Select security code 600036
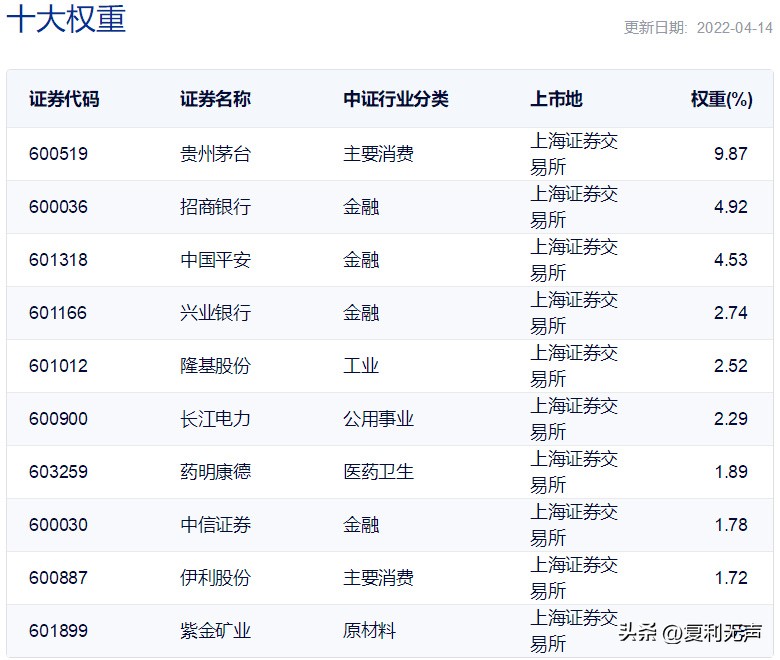 tap(58, 206)
